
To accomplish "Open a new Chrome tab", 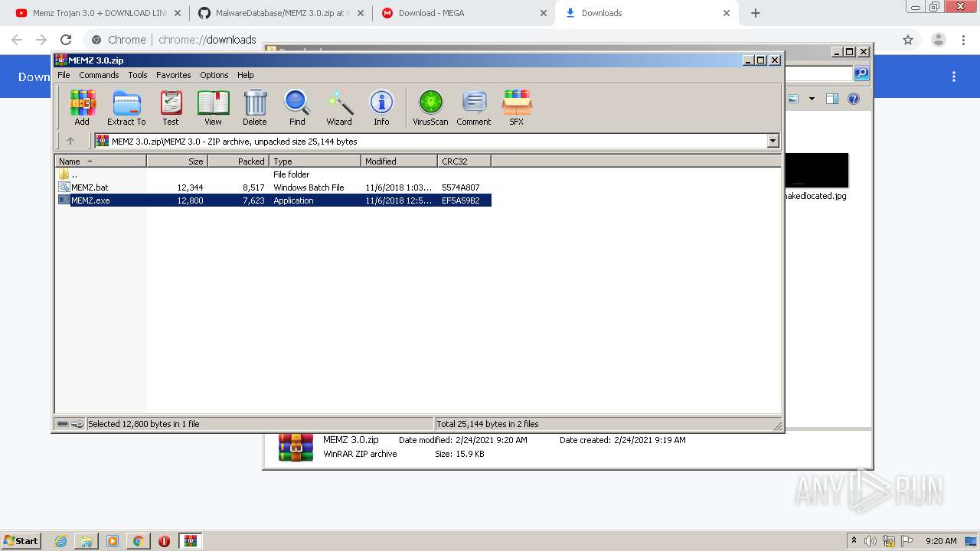I will pos(756,13).
